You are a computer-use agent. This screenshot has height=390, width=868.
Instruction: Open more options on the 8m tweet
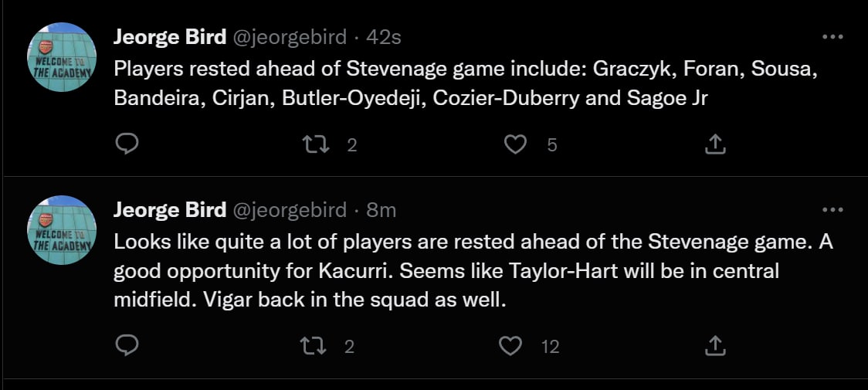point(832,209)
